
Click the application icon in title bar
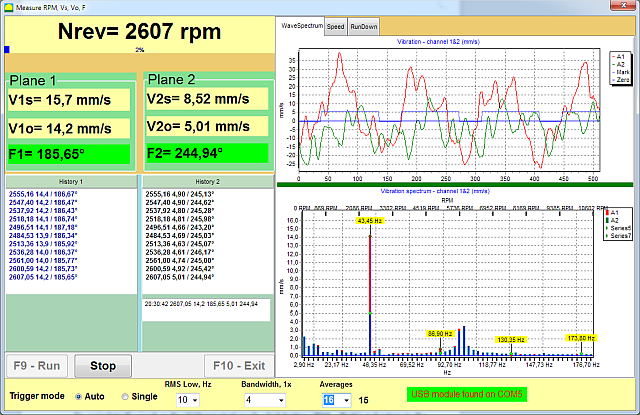point(8,7)
